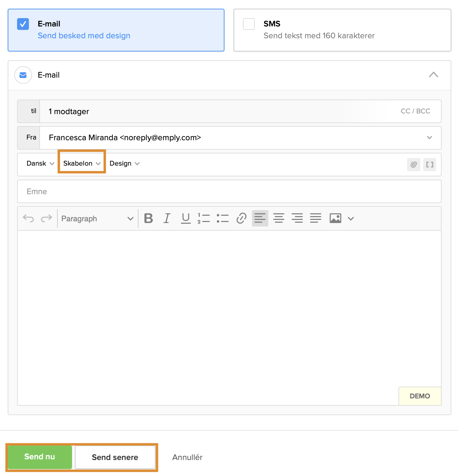Image resolution: width=458 pixels, height=476 pixels.
Task: Toggle underline text formatting
Action: 186,219
